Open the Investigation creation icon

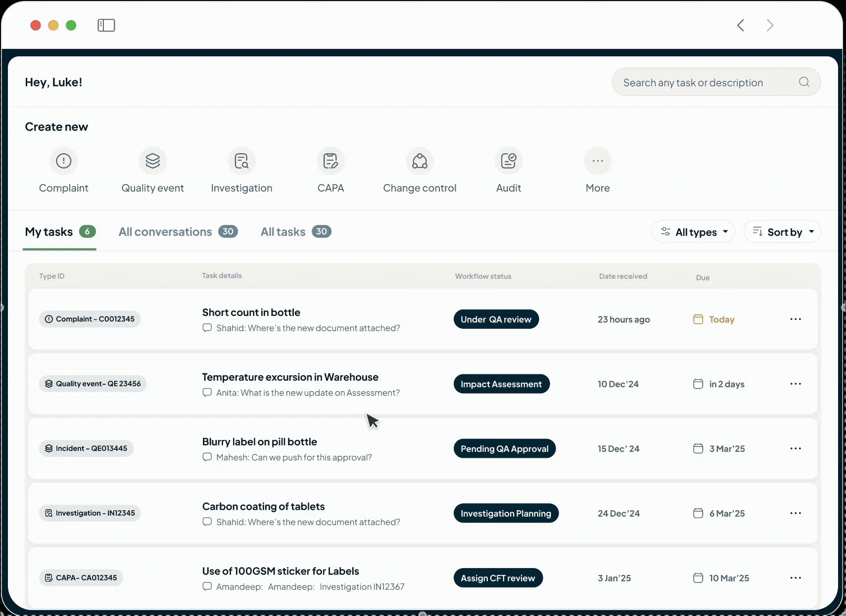click(241, 161)
